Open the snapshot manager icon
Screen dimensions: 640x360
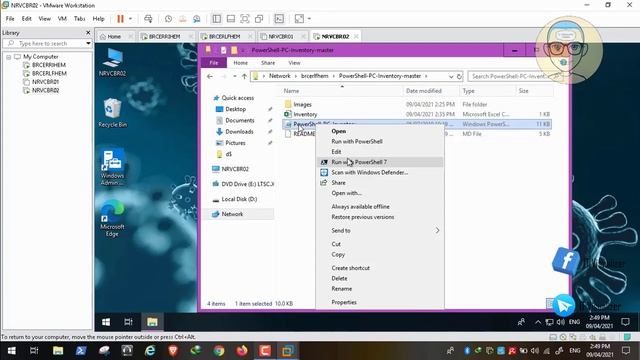(197, 19)
